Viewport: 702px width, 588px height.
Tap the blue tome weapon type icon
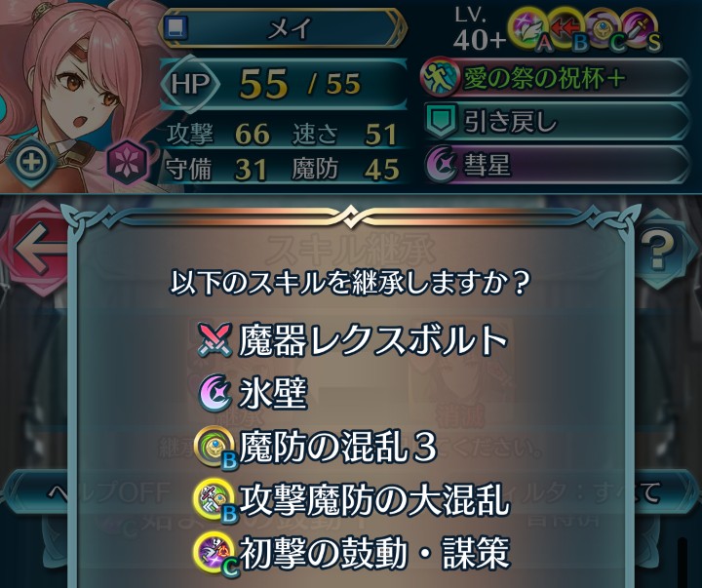tap(175, 27)
